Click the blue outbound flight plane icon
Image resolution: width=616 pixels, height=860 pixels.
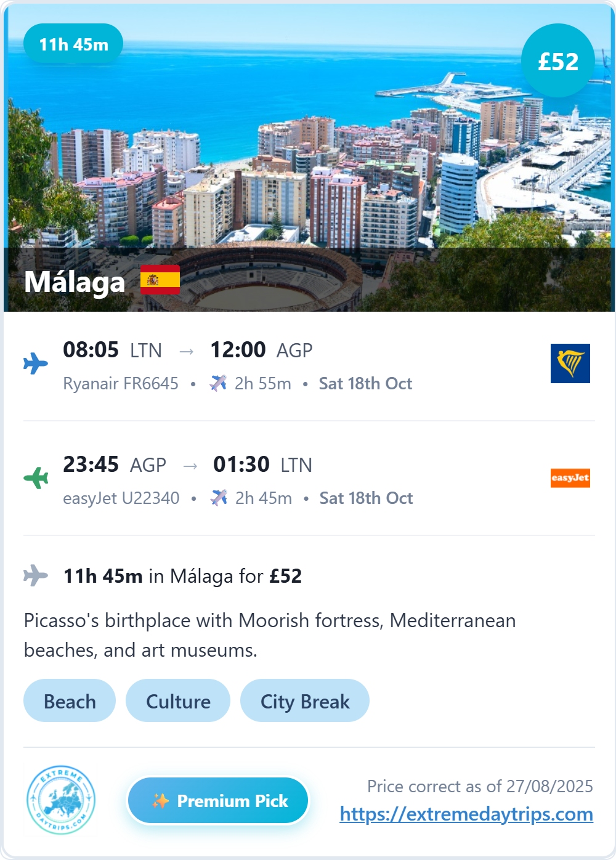(36, 363)
